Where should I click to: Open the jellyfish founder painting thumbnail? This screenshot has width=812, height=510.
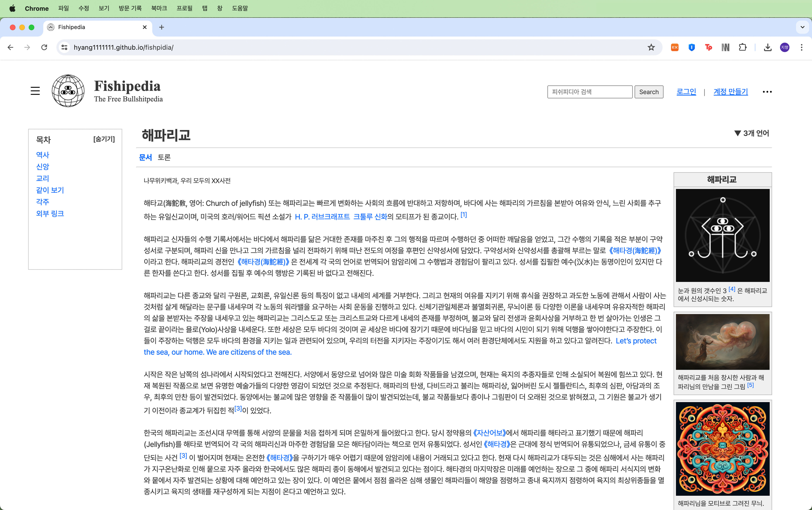coord(723,342)
